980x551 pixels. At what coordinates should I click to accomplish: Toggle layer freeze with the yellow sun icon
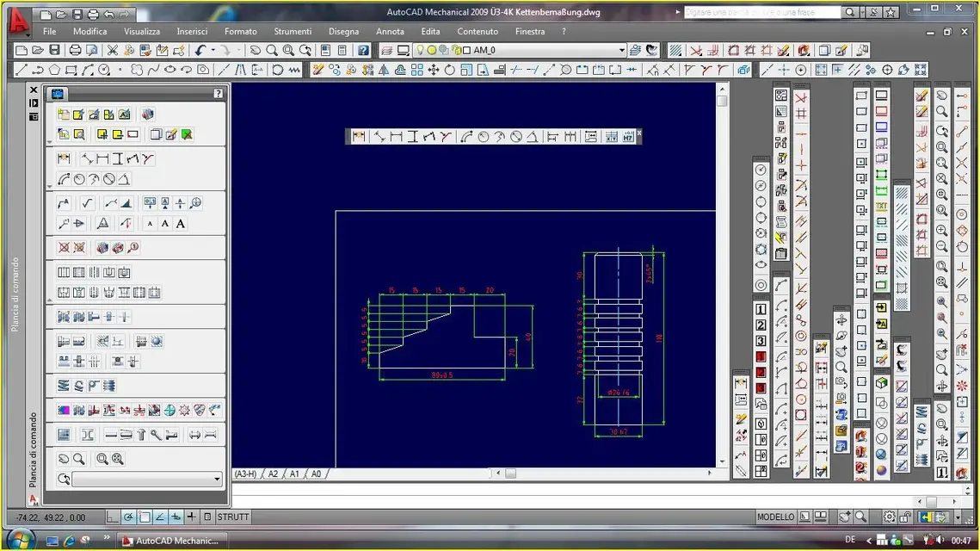431,50
